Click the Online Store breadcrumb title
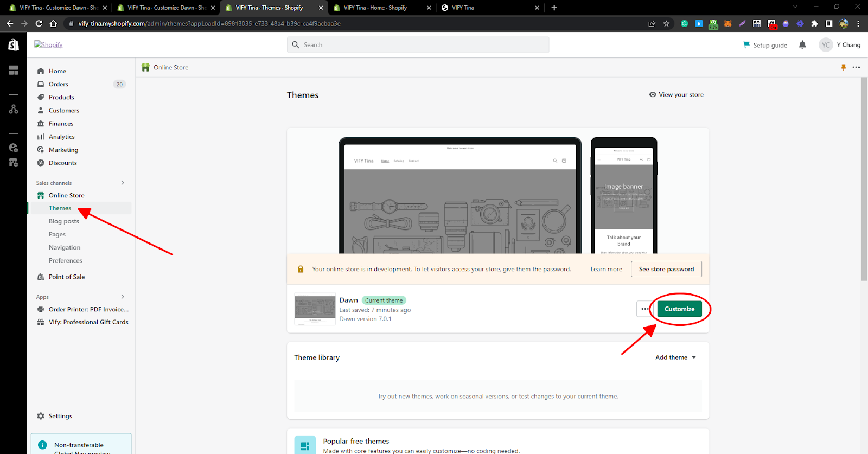868x454 pixels. click(171, 67)
